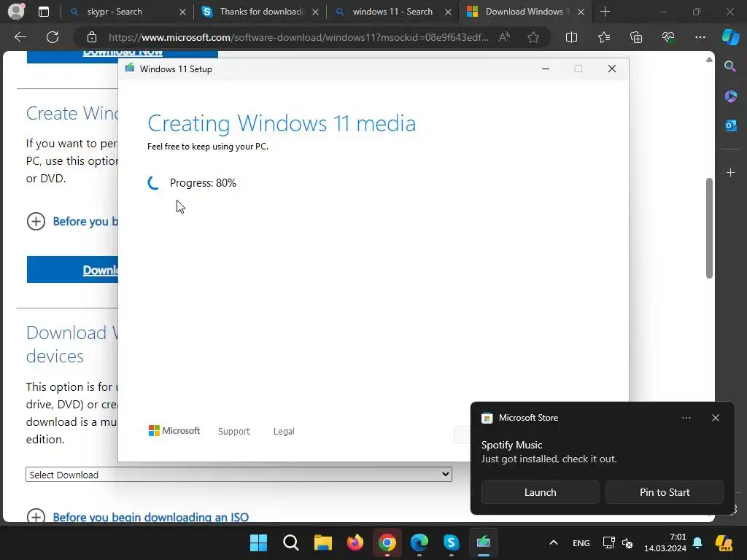Open Windows Start menu
Viewport: 747px width, 560px height.
[259, 542]
